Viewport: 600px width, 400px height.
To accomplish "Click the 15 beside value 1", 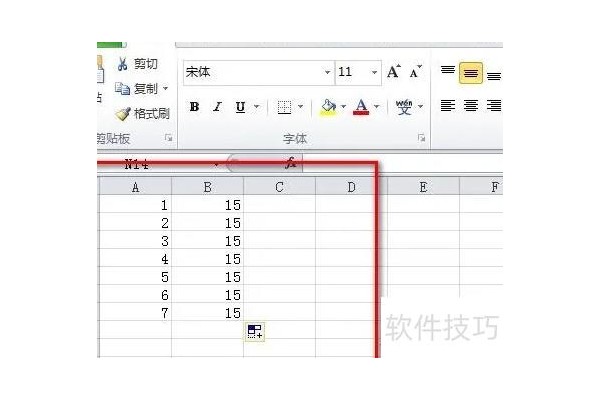I will tap(207, 205).
